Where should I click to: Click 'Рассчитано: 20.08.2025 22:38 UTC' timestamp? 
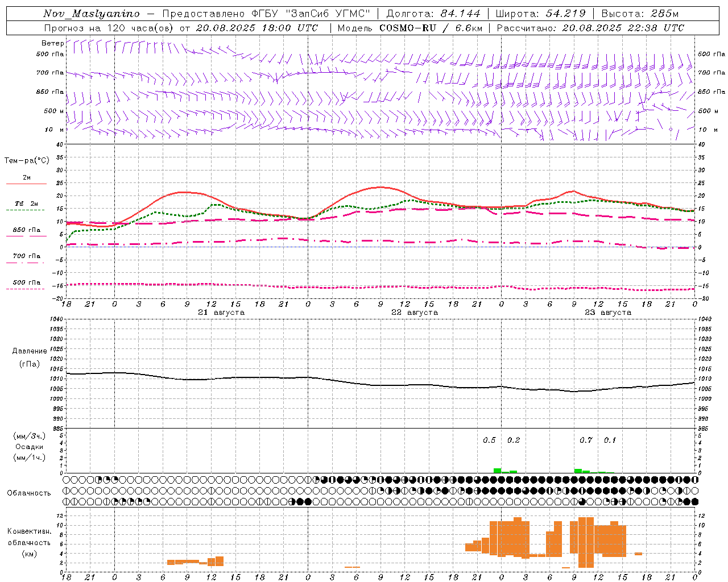point(590,28)
